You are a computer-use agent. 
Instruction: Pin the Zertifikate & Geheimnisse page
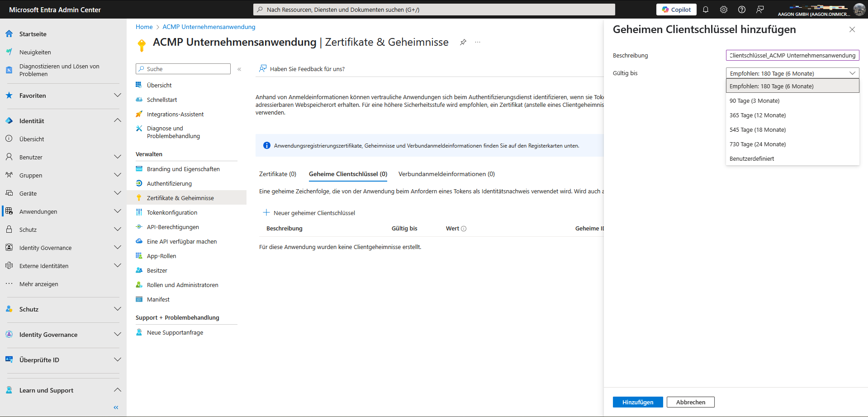(463, 42)
